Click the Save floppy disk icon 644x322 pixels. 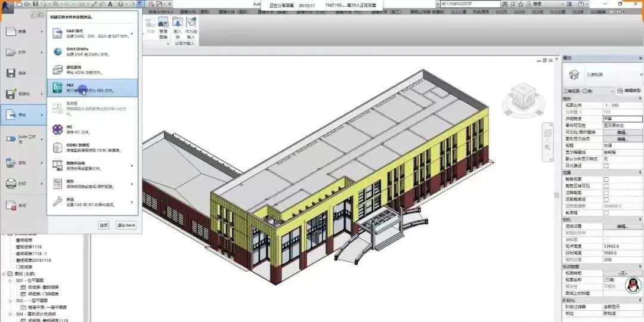point(11,73)
